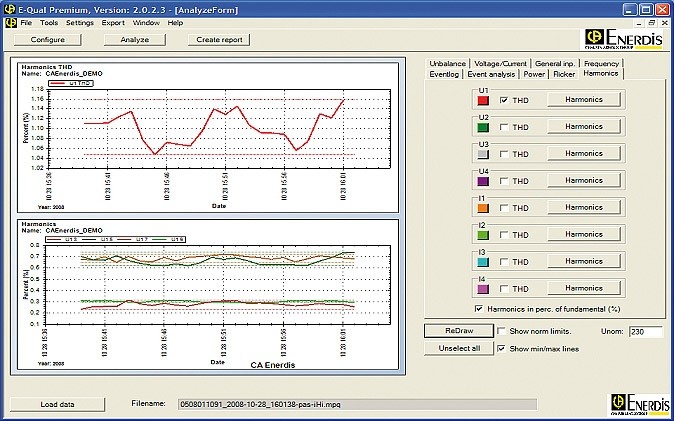Screen dimensions: 674x421
Task: Click the Configure button
Action: point(48,40)
